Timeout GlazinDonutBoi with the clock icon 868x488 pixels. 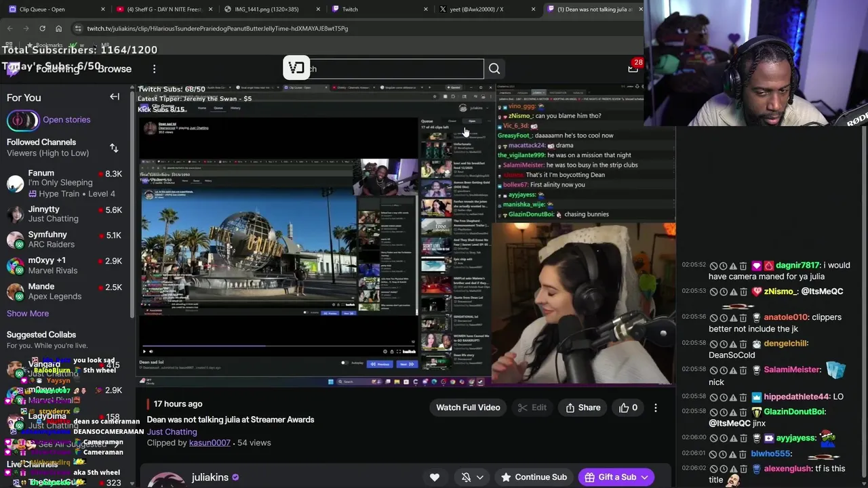point(723,412)
